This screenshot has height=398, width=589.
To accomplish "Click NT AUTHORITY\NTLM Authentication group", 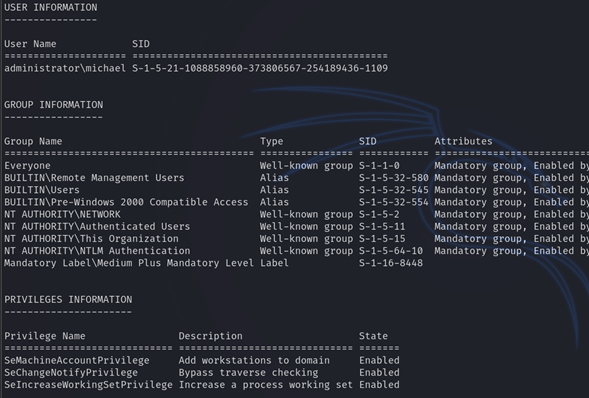I will point(97,251).
